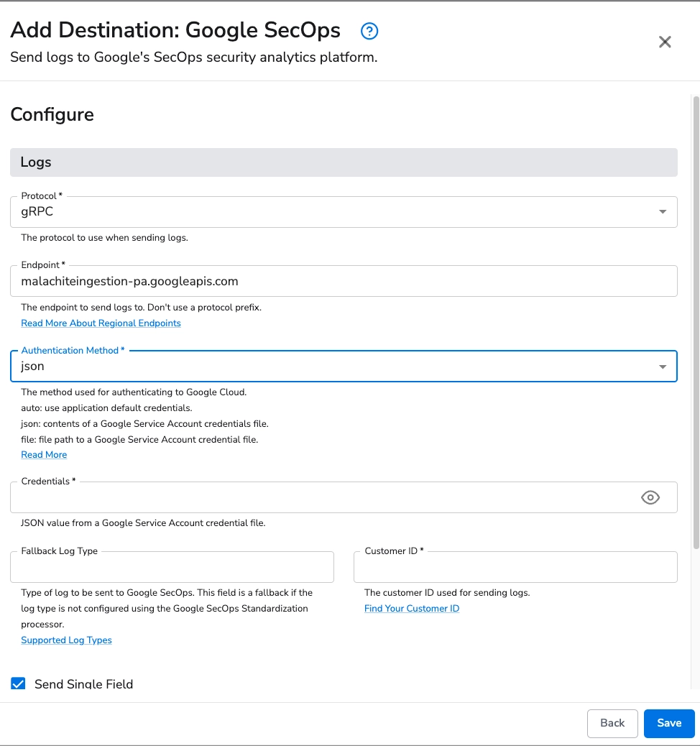Toggle Credentials visibility with the eye icon
Image resolution: width=700 pixels, height=746 pixels.
[x=650, y=497]
